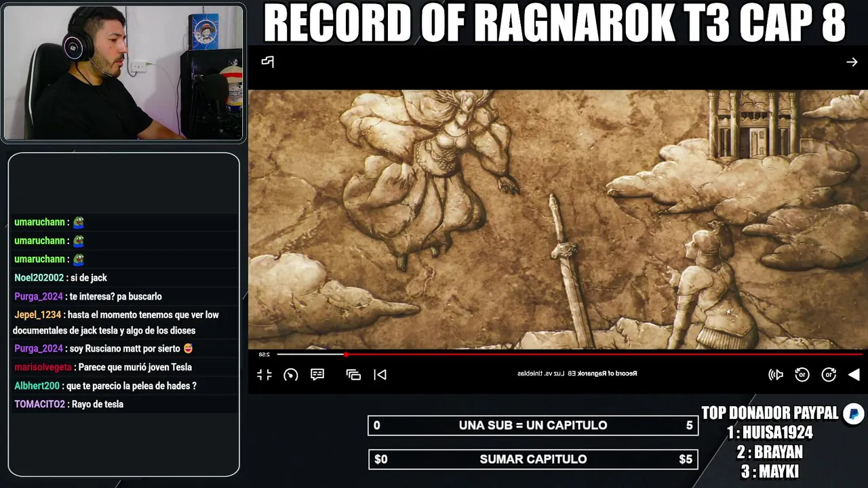Click username 'marisolvegeta' in chat

43,367
